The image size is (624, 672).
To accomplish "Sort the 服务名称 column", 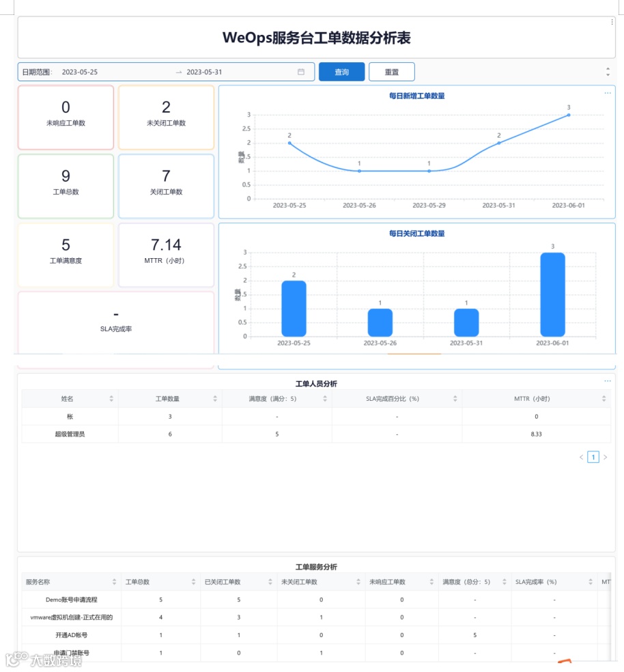I will point(114,582).
